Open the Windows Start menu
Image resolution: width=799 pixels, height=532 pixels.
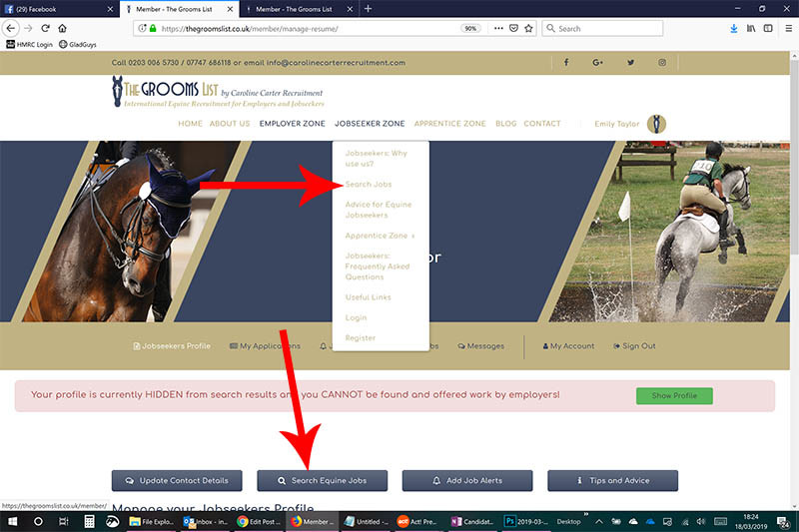point(12,521)
